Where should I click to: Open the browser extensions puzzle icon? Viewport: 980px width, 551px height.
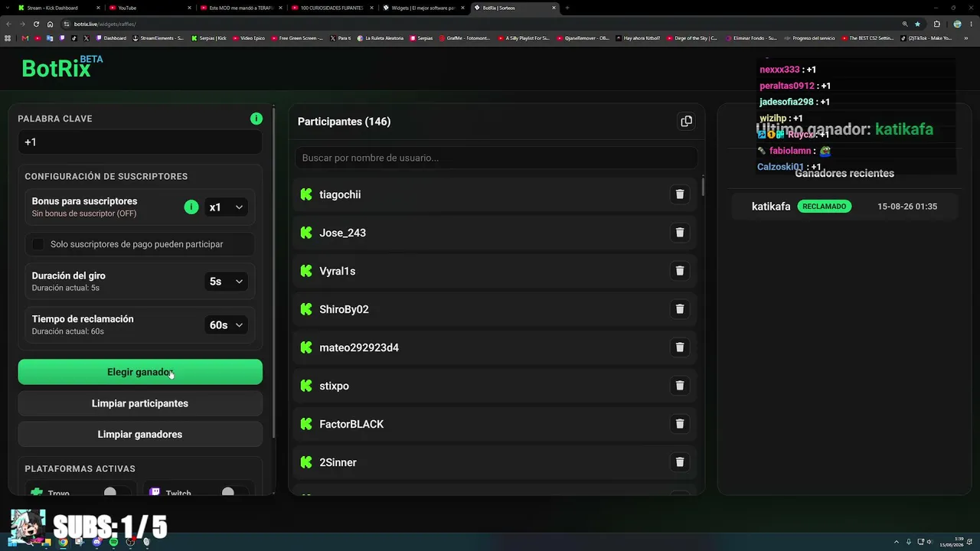click(936, 24)
